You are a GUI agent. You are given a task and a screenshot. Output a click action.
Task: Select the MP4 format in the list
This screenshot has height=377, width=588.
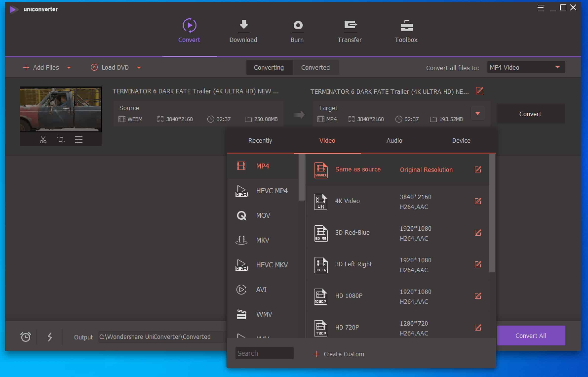pos(263,166)
